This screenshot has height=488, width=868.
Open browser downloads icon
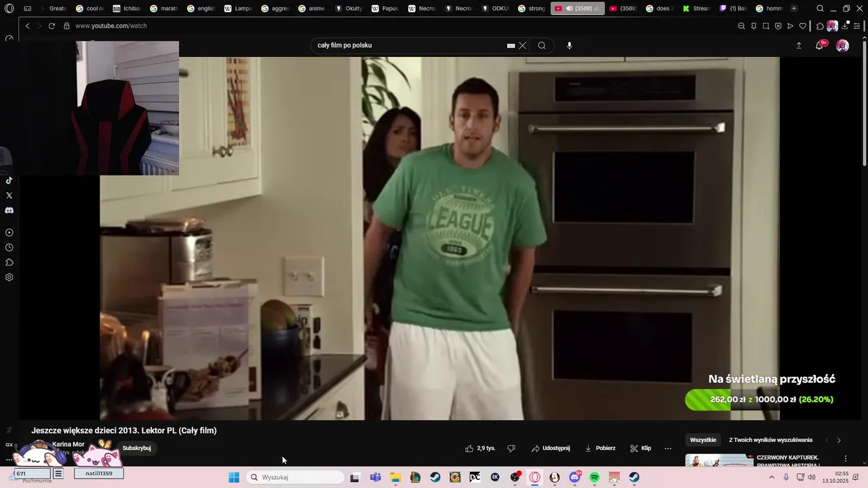[x=845, y=26]
